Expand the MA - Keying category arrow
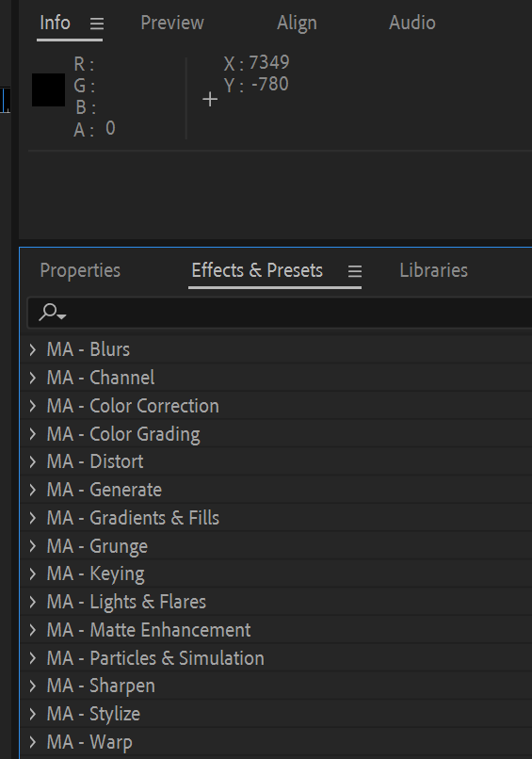 (32, 574)
